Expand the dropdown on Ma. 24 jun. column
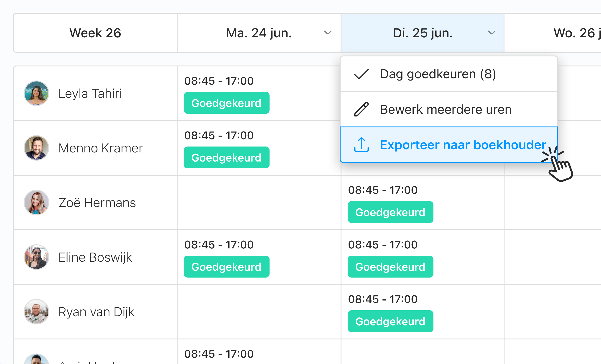Screen dimensions: 601x364 327,33
